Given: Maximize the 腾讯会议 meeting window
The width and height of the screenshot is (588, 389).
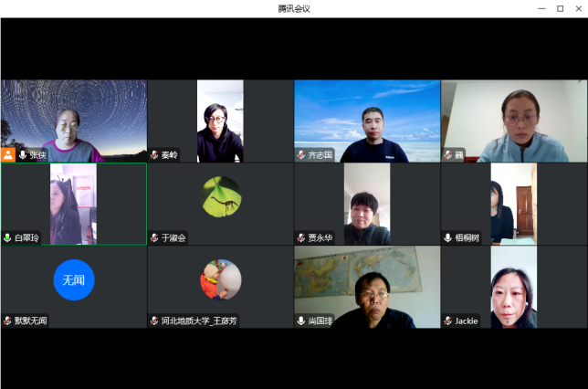Looking at the screenshot, I should click(x=560, y=8).
